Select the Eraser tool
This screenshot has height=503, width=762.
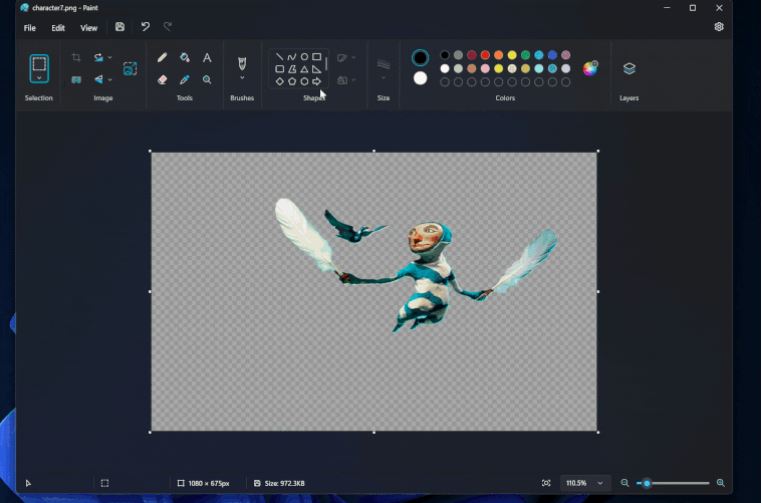coord(162,79)
